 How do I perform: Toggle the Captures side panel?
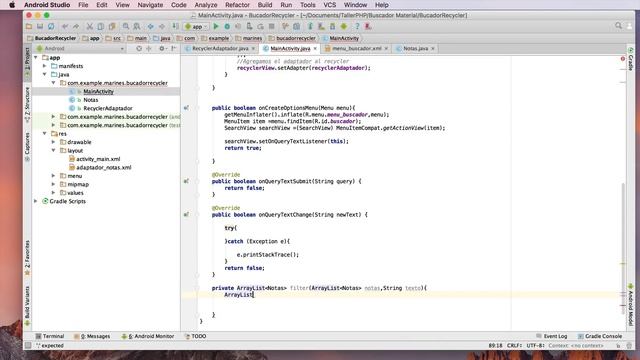point(27,147)
